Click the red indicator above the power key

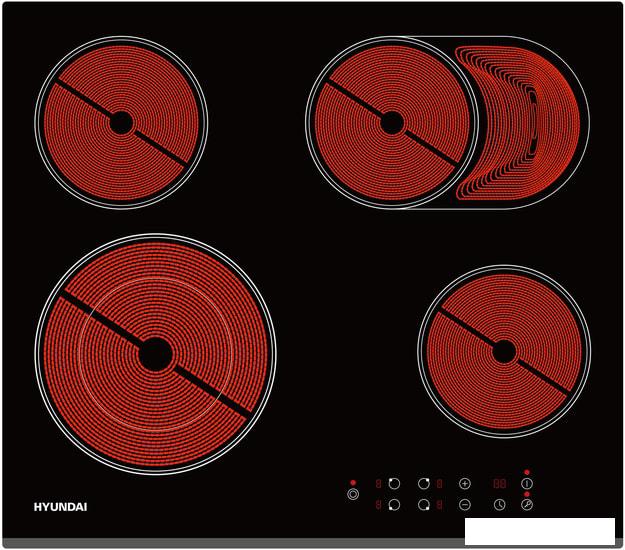pyautogui.click(x=527, y=472)
